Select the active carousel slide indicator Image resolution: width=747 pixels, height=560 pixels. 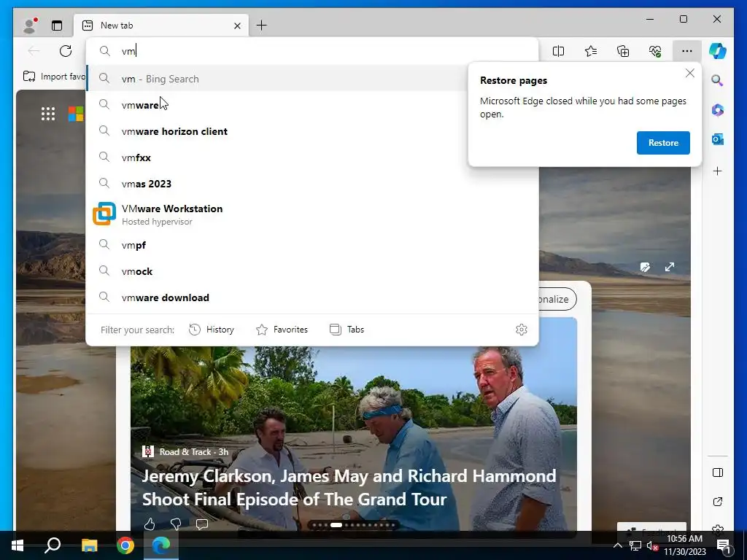coord(336,525)
